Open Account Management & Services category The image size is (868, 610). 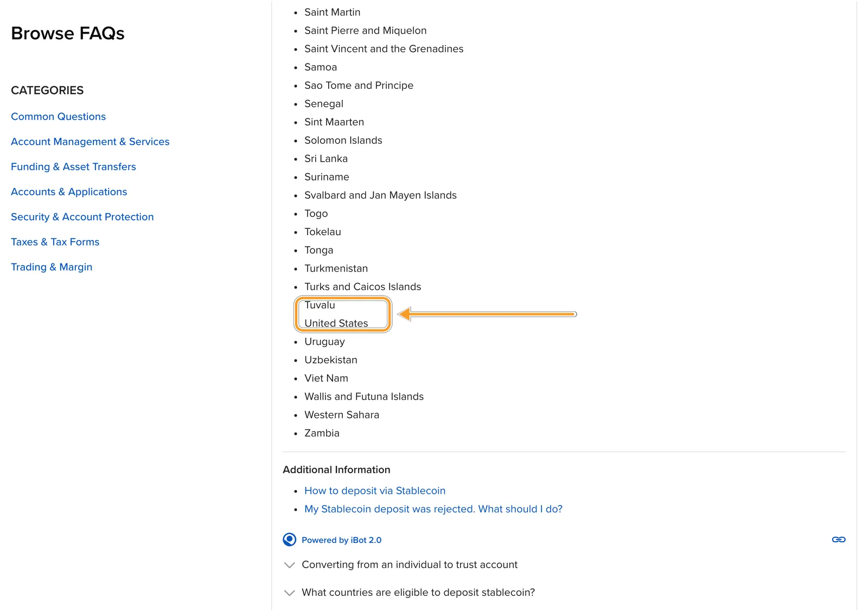coord(90,142)
